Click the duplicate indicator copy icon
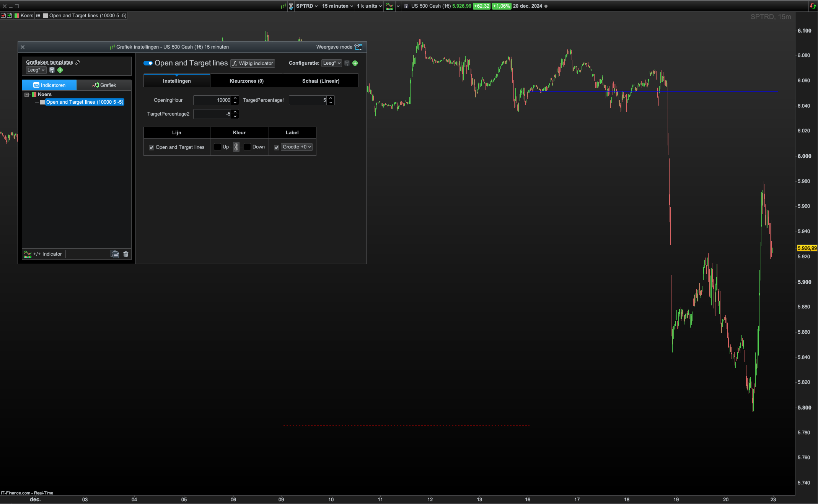This screenshot has height=504, width=818. (115, 254)
